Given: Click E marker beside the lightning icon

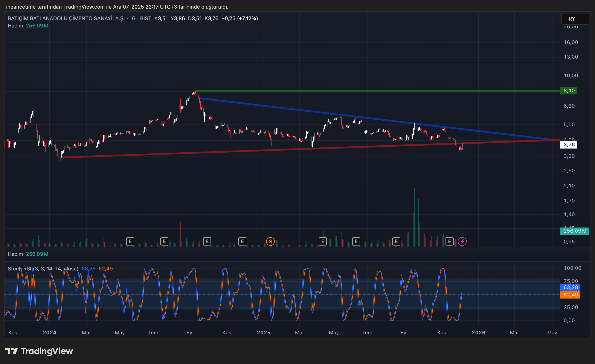Looking at the screenshot, I should (x=449, y=241).
